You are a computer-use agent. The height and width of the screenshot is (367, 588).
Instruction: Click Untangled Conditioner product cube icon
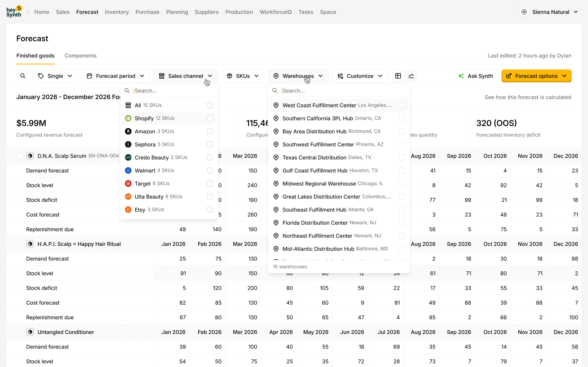30,332
